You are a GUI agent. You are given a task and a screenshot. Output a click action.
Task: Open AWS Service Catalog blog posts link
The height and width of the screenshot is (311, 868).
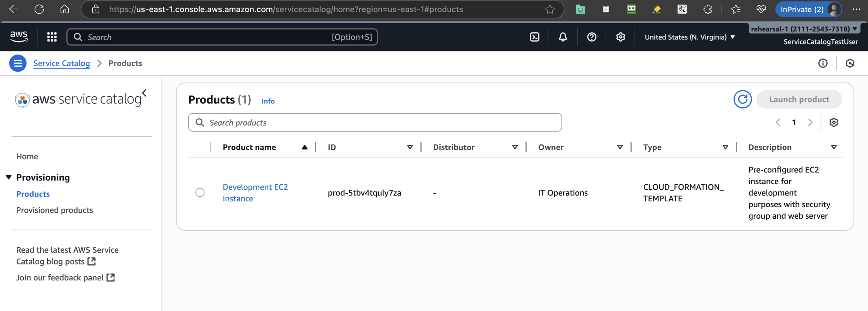click(x=67, y=255)
